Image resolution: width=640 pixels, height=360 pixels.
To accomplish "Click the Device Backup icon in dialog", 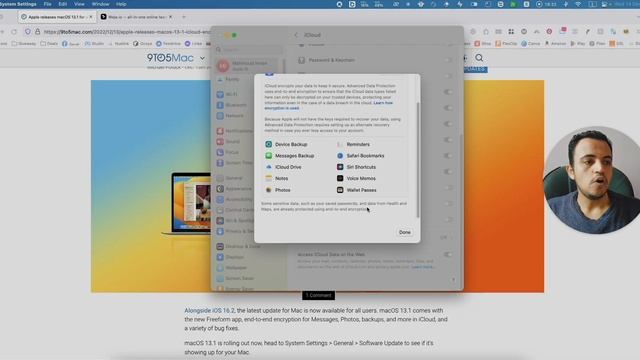I will point(269,144).
